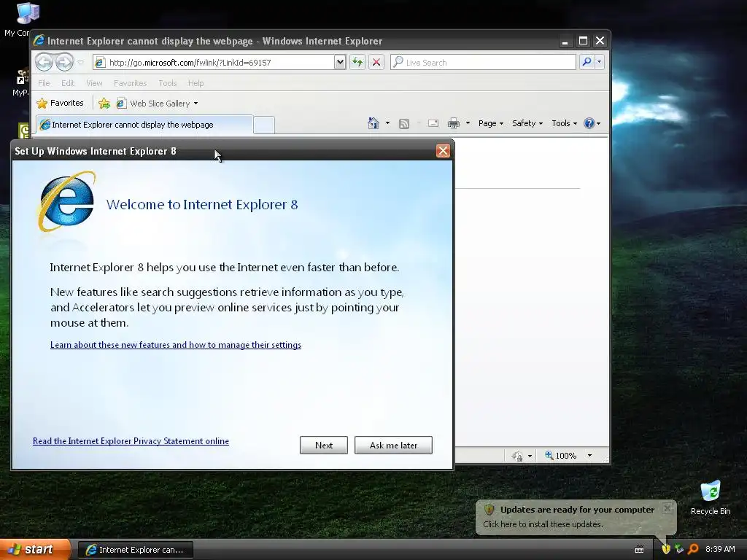Open 'Learn about these new features' link

(x=176, y=345)
